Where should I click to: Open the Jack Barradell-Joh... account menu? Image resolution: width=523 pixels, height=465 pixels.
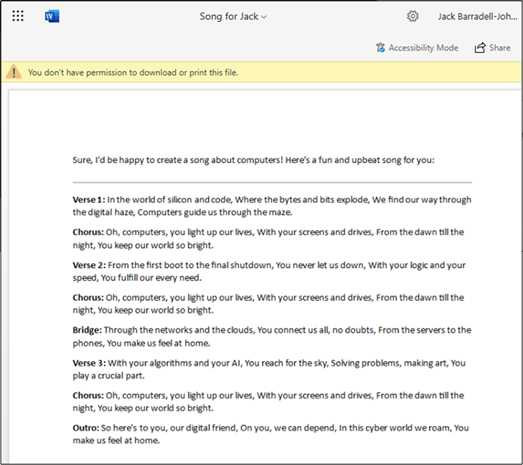(477, 16)
